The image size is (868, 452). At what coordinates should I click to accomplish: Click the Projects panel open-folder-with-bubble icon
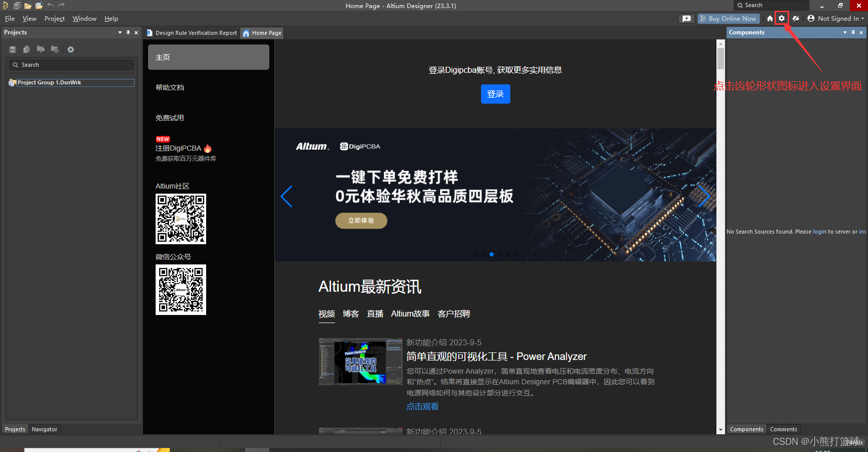tap(40, 50)
